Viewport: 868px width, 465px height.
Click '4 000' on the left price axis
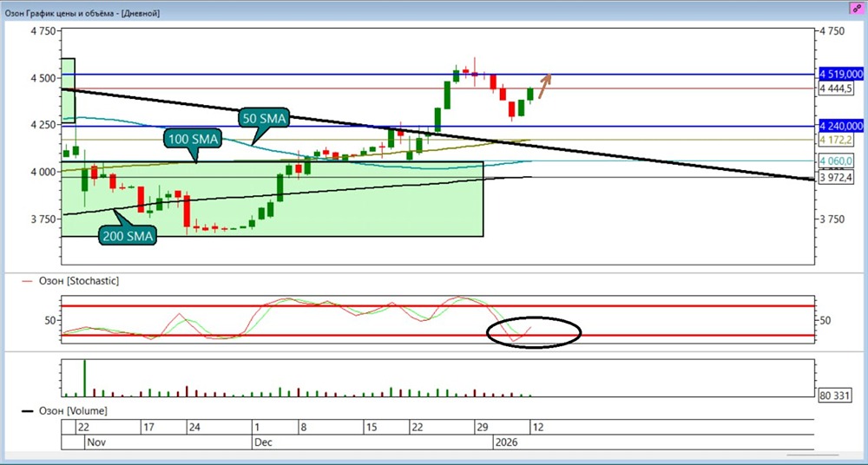(x=43, y=172)
